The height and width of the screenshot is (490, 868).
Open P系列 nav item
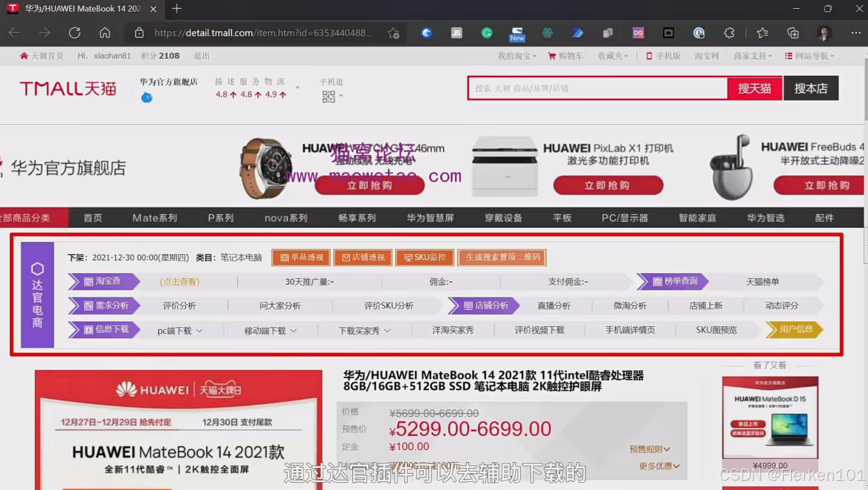[221, 218]
